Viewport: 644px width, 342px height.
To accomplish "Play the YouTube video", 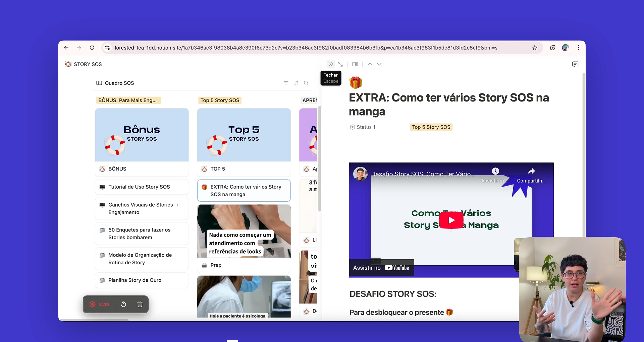I will [x=451, y=220].
